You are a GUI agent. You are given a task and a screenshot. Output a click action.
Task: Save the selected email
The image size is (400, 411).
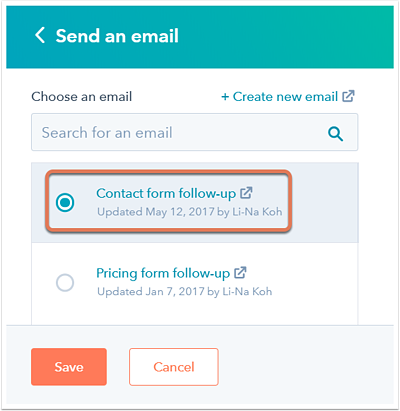(69, 367)
